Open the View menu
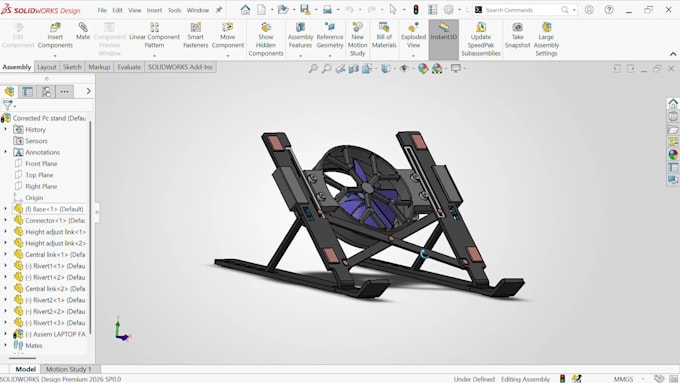 point(134,10)
